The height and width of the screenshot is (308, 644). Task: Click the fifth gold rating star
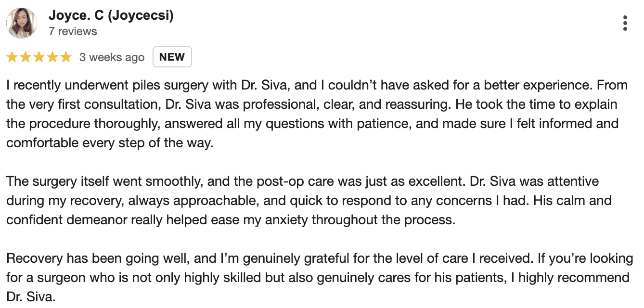66,57
